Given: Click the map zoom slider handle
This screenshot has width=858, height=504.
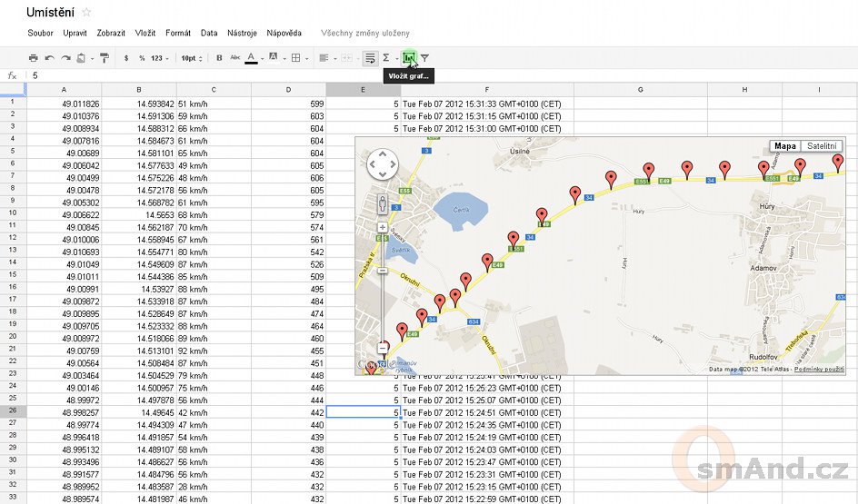Looking at the screenshot, I should 383,271.
